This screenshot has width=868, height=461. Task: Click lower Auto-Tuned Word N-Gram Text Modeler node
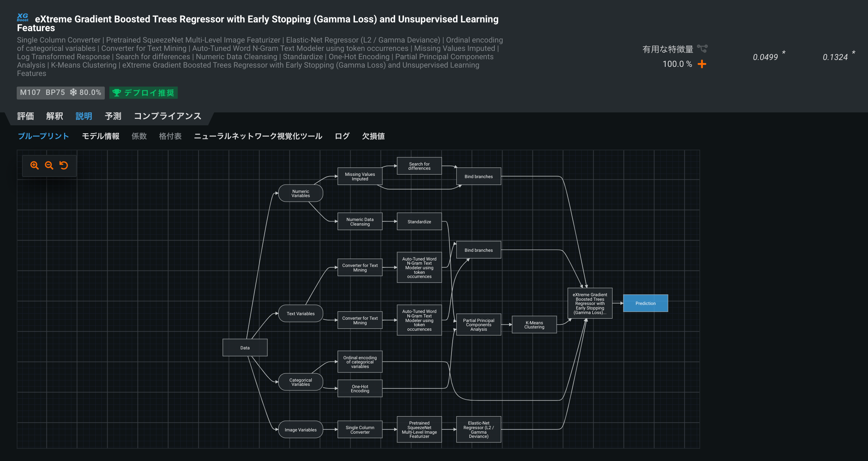[419, 320]
